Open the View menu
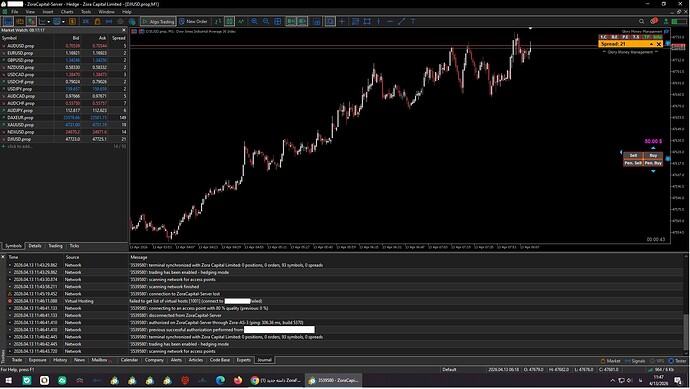Screen dimensions: 690x389 tap(30, 12)
